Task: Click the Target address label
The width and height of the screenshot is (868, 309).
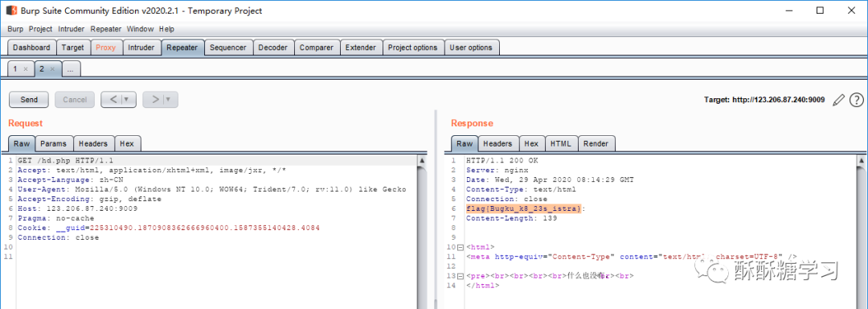Action: (764, 100)
